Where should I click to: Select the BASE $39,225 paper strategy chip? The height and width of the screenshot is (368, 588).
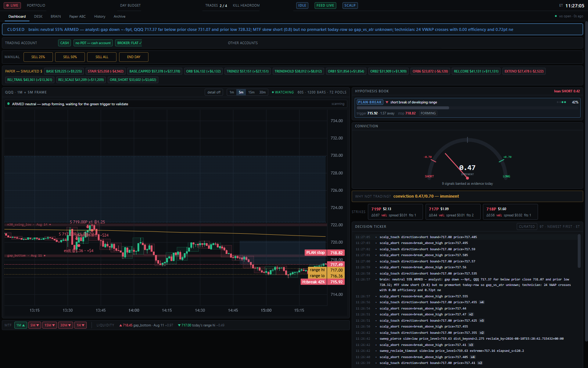coord(64,71)
